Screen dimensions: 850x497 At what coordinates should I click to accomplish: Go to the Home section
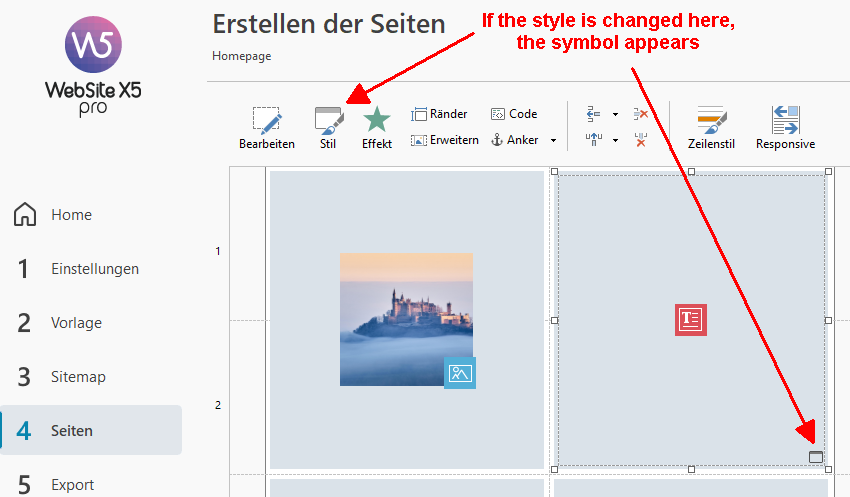pos(70,215)
